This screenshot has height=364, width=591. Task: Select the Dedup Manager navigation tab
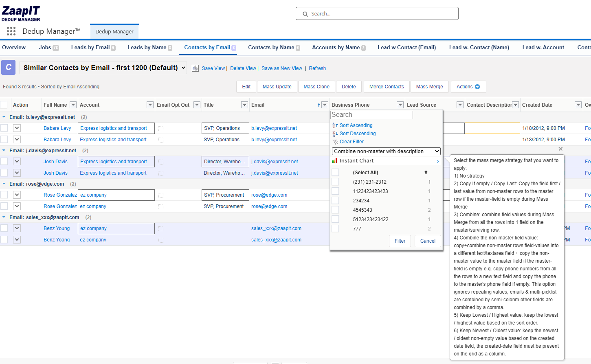(x=114, y=31)
